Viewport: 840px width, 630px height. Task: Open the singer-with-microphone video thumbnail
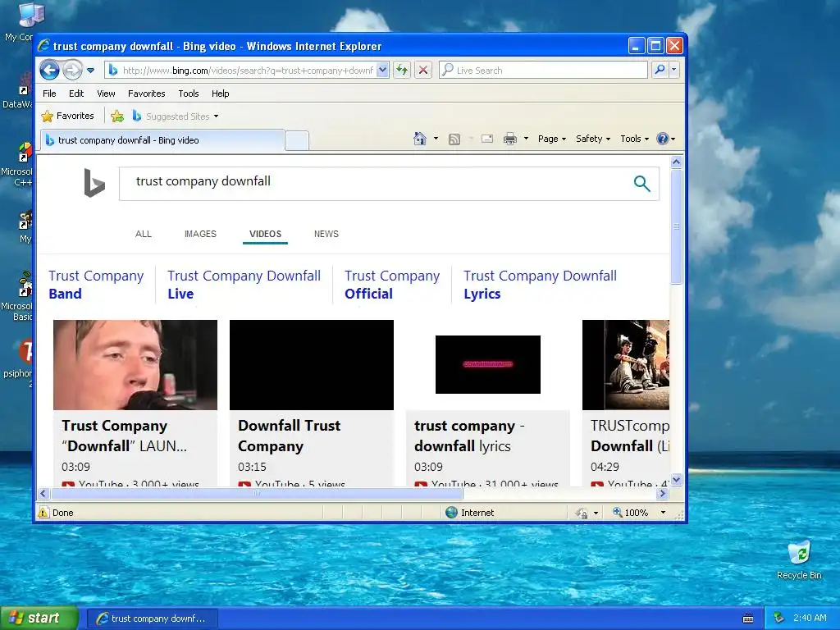pyautogui.click(x=135, y=365)
